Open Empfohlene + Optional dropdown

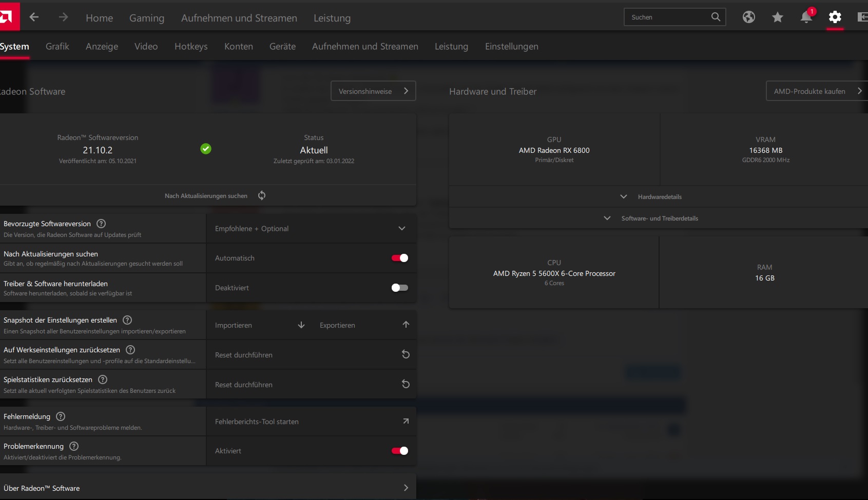(311, 228)
